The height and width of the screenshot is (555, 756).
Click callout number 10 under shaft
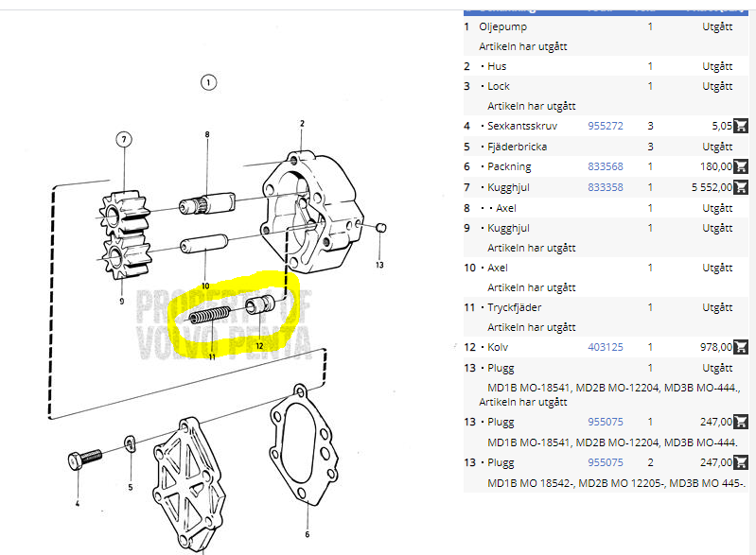point(205,286)
